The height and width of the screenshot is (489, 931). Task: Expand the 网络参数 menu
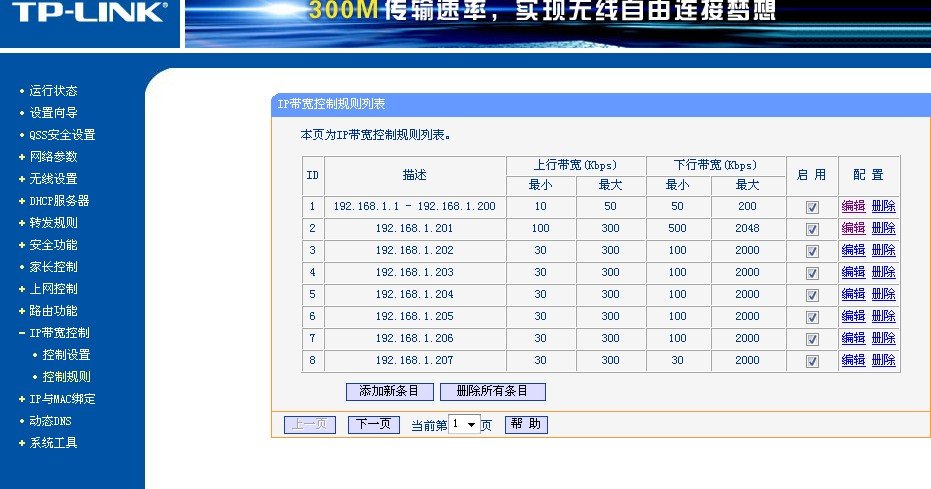53,157
